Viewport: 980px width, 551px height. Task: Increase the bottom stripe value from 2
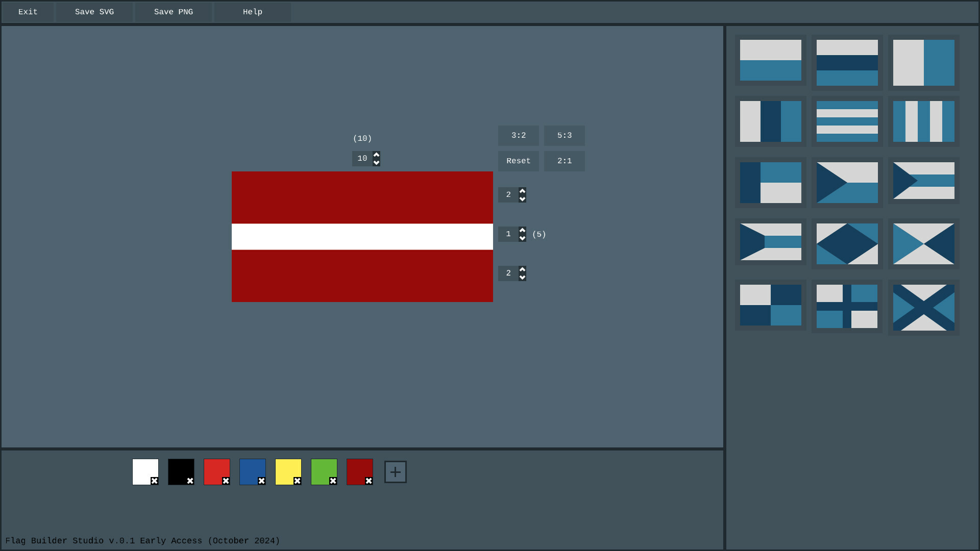tap(521, 269)
